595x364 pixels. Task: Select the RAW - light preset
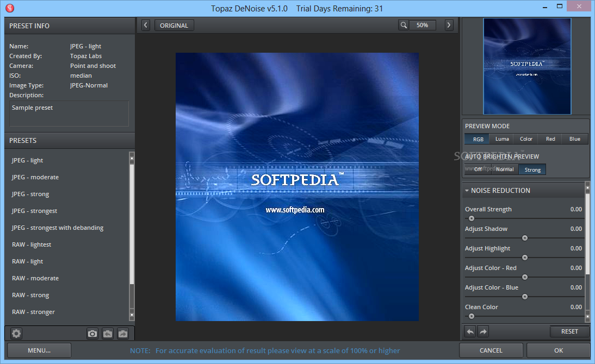[27, 261]
